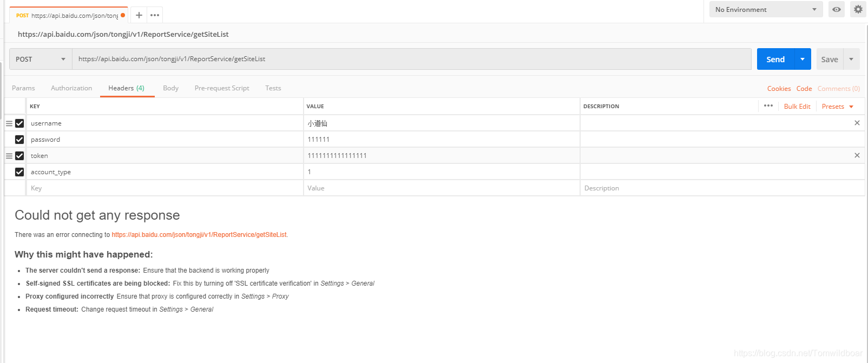Click the value cell 小逍仙
The width and height of the screenshot is (868, 363).
point(442,123)
